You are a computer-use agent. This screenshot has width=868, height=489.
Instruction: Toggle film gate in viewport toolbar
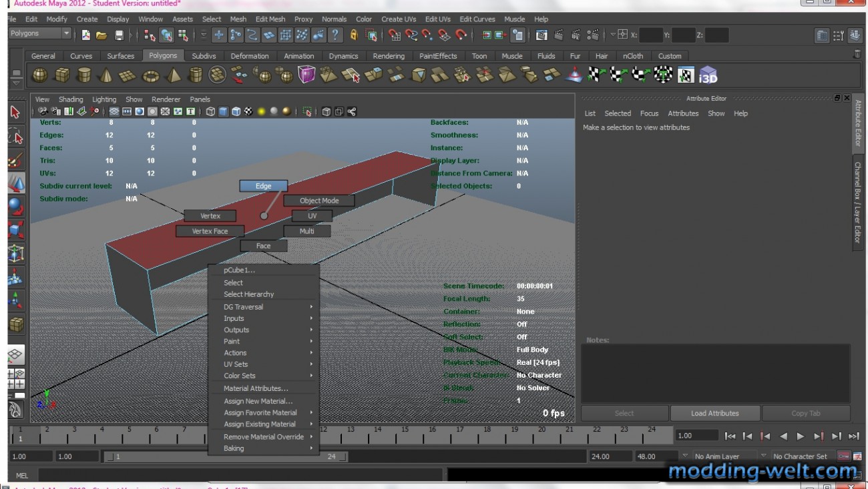tap(127, 111)
